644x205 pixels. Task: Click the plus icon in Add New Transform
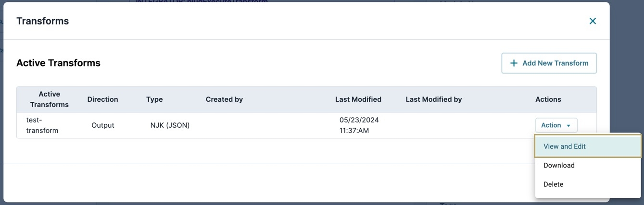[514, 63]
